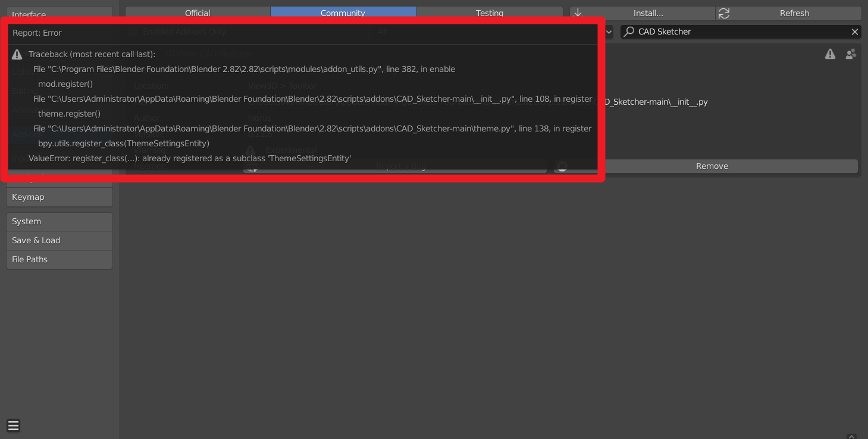Open the Interface preferences section
The width and height of the screenshot is (868, 439).
pos(59,12)
